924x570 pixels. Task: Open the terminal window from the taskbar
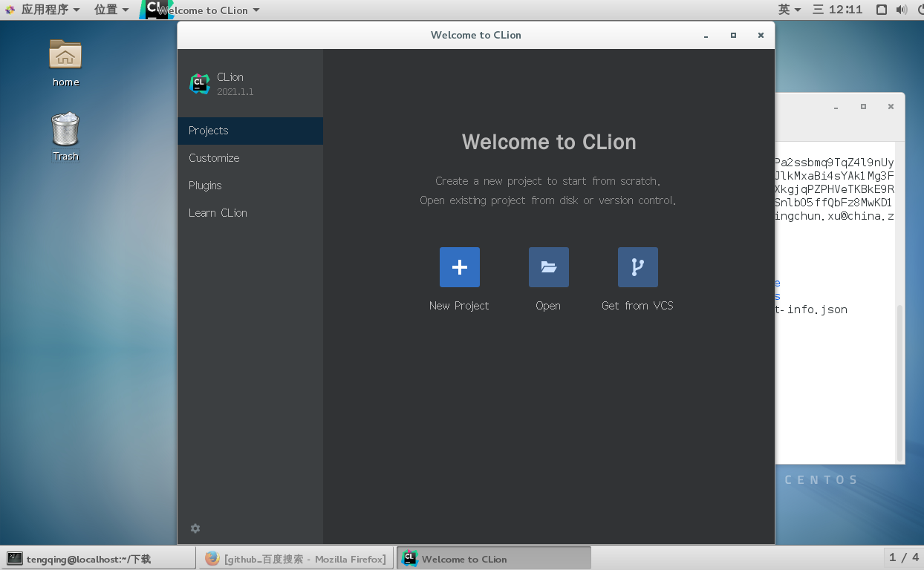(97, 558)
